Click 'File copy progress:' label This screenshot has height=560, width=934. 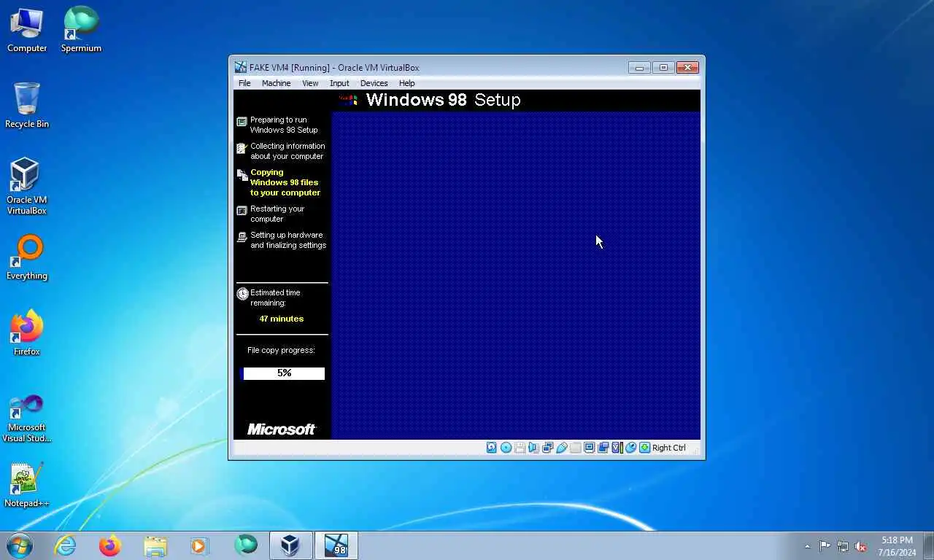[x=281, y=350]
